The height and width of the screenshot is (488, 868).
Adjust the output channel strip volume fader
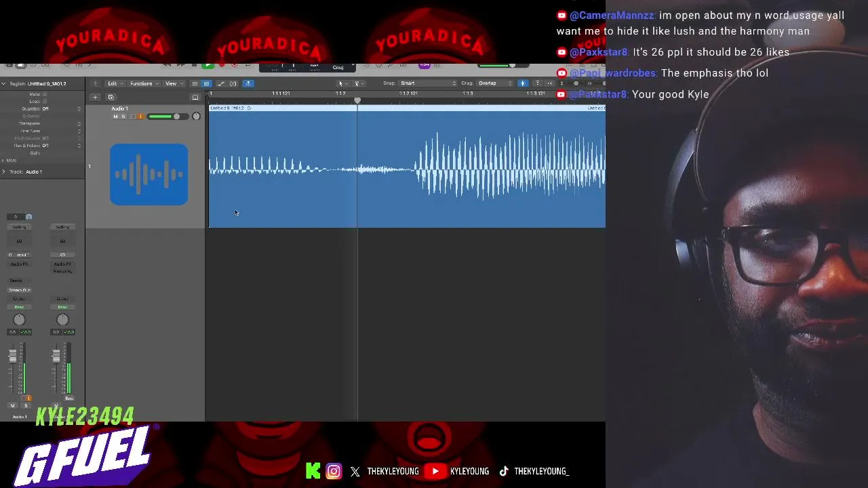(x=56, y=357)
